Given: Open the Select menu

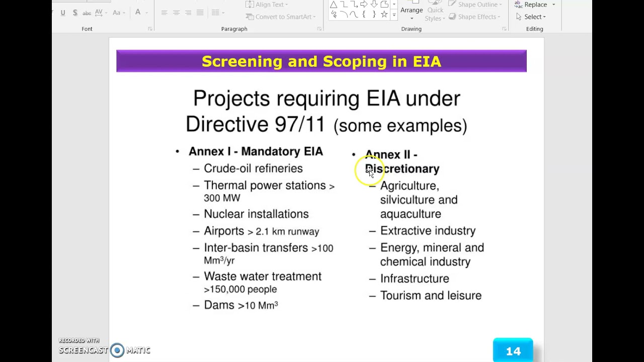Looking at the screenshot, I should [531, 17].
